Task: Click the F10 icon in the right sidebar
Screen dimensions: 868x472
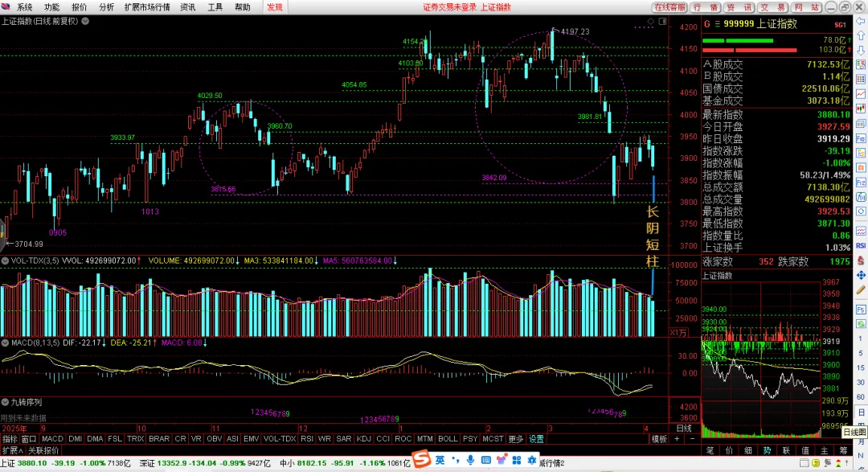Action: coord(861,138)
